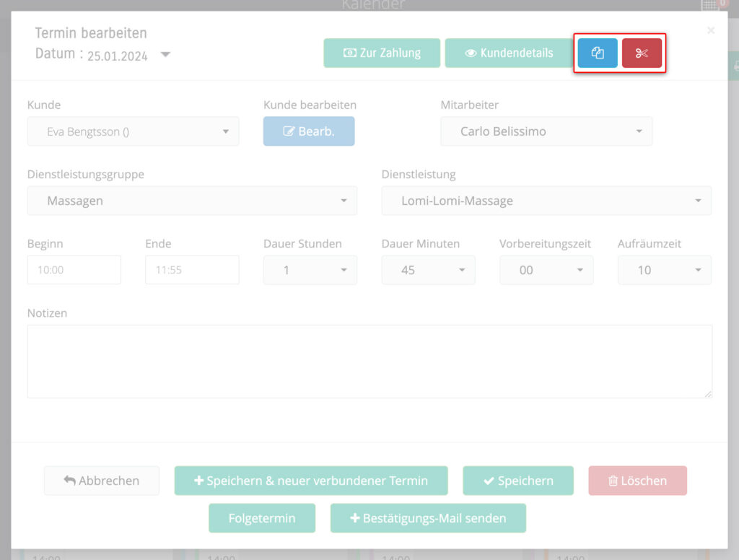
Task: Delete appointment with Löschen trash button
Action: tap(637, 481)
